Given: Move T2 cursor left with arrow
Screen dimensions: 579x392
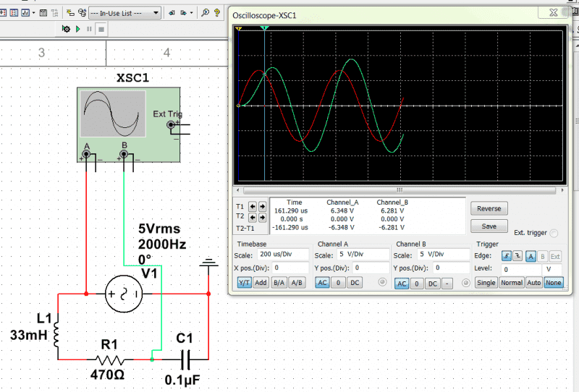Looking at the screenshot, I should point(253,216).
